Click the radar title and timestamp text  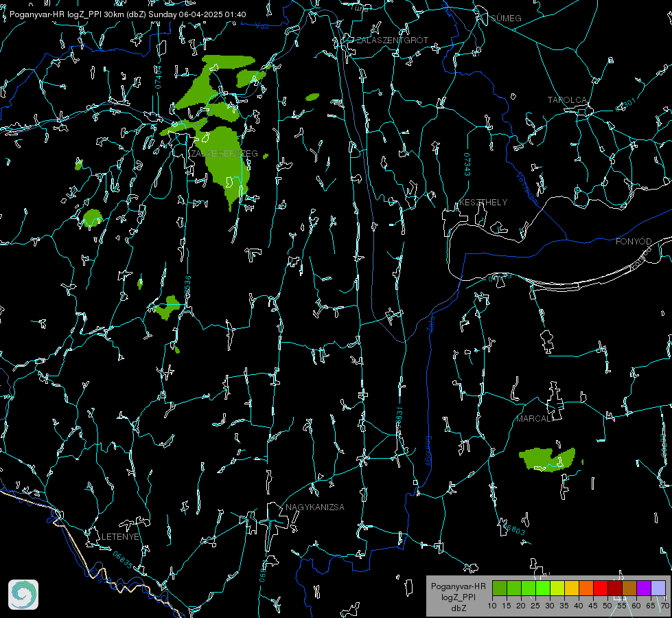(x=128, y=14)
